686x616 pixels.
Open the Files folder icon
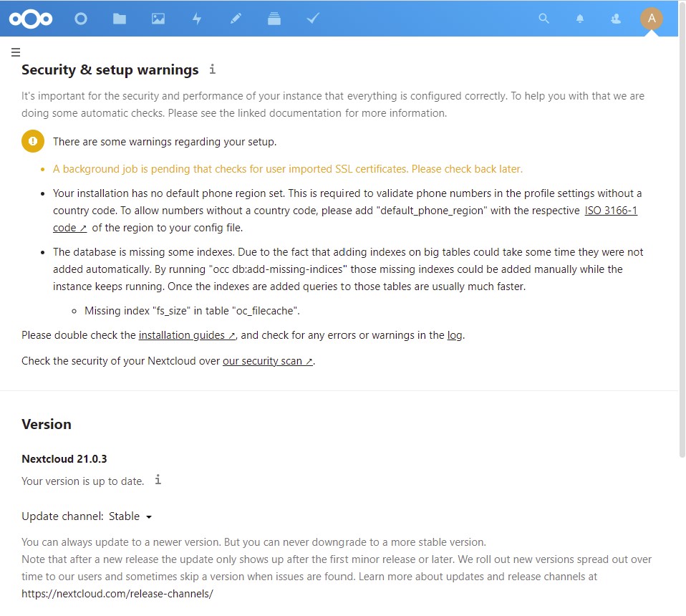[120, 19]
